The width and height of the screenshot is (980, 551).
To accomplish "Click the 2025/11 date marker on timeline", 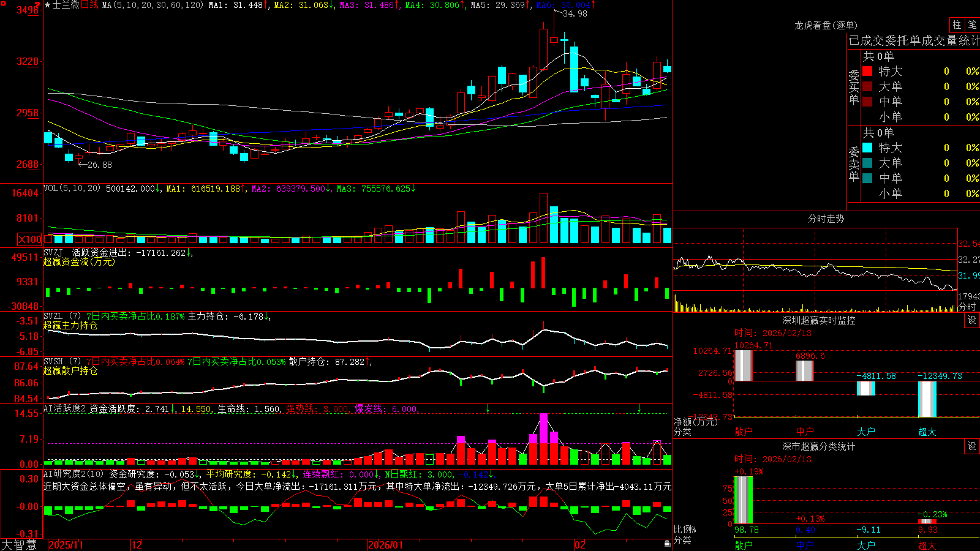I will point(66,545).
